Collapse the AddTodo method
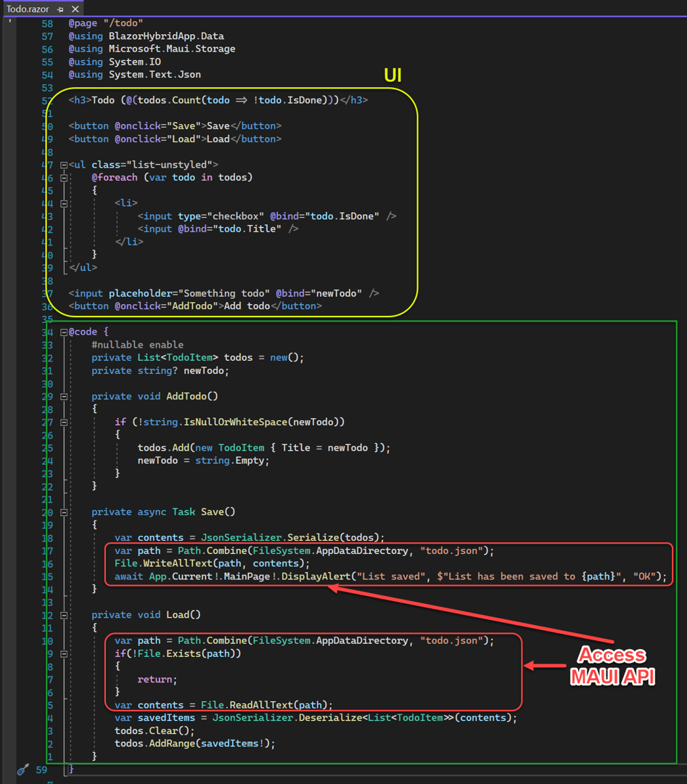The image size is (687, 784). pyautogui.click(x=64, y=396)
